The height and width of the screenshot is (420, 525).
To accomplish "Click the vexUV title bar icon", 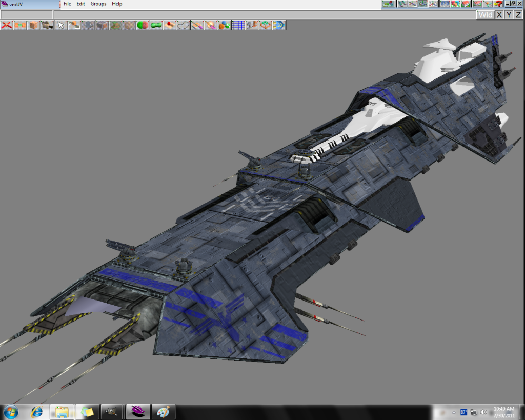I will tap(4, 4).
